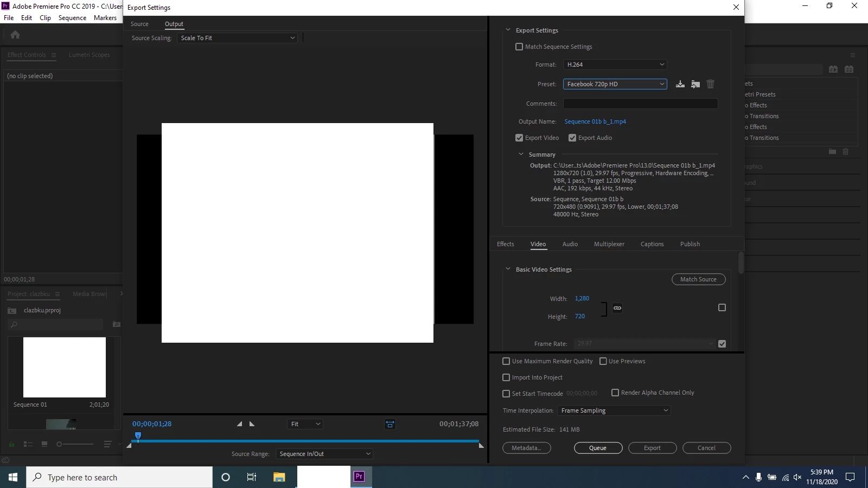Screen dimensions: 868x488
Task: Click the Metadata button
Action: (527, 448)
